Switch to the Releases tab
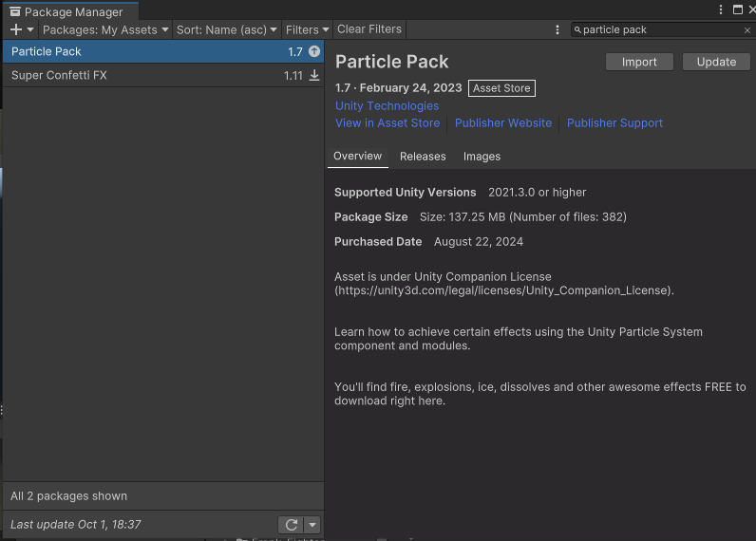The height and width of the screenshot is (541, 756). (x=423, y=157)
